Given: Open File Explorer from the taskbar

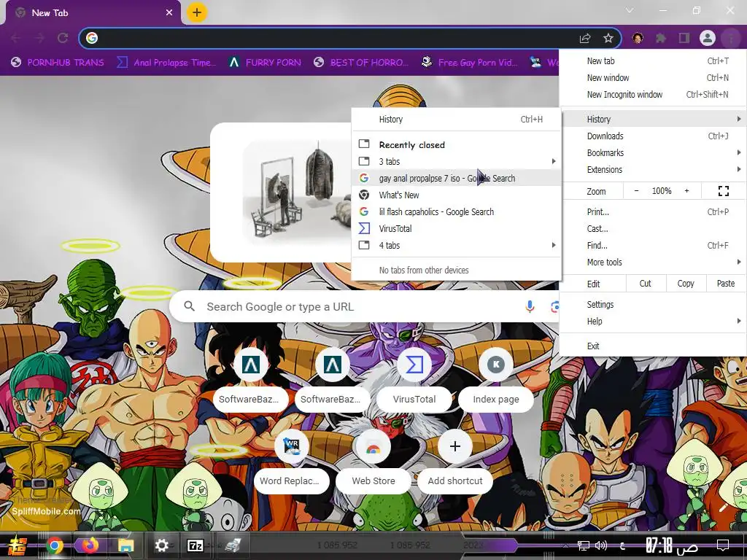Looking at the screenshot, I should point(125,545).
